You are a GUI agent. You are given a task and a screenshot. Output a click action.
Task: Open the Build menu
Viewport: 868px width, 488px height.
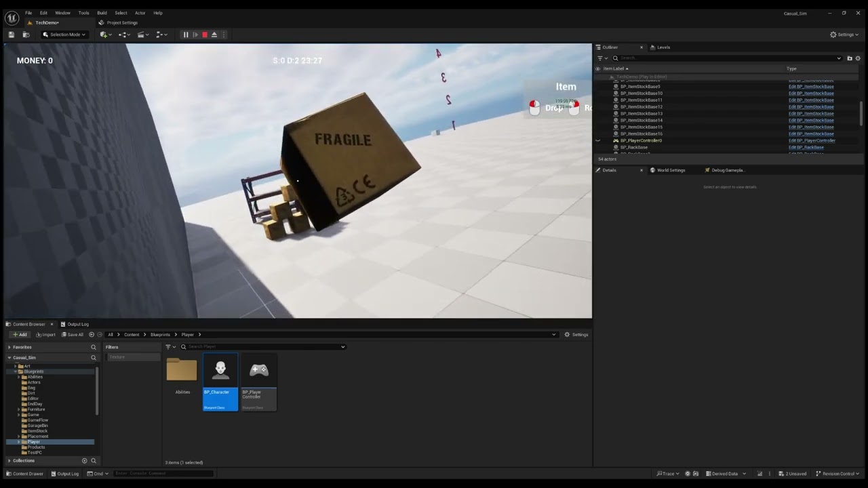coord(102,13)
